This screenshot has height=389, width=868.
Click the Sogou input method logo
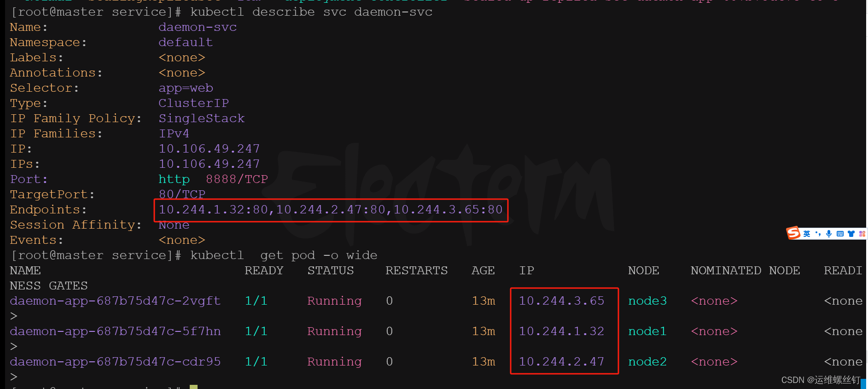point(793,233)
